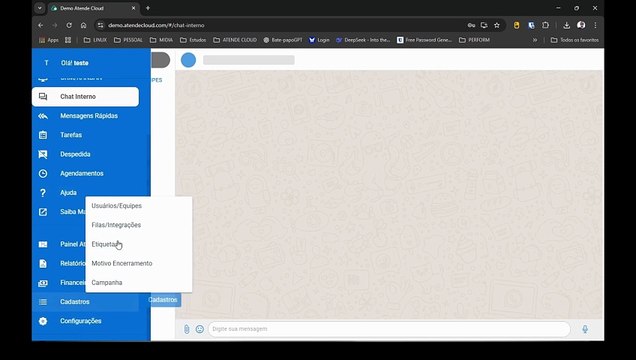Open a new browser tab
The image size is (636, 360).
tap(148, 8)
